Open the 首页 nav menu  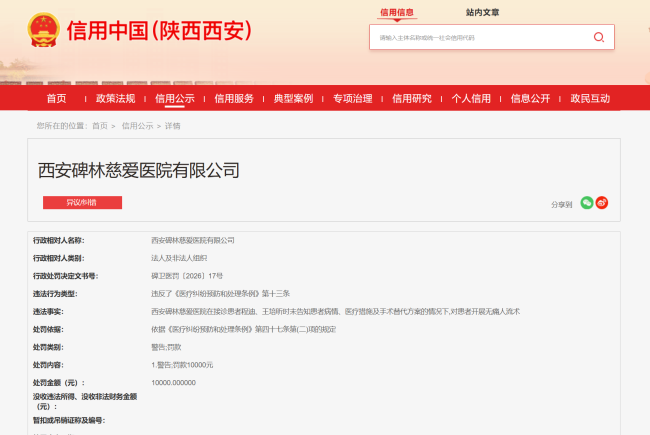point(56,98)
